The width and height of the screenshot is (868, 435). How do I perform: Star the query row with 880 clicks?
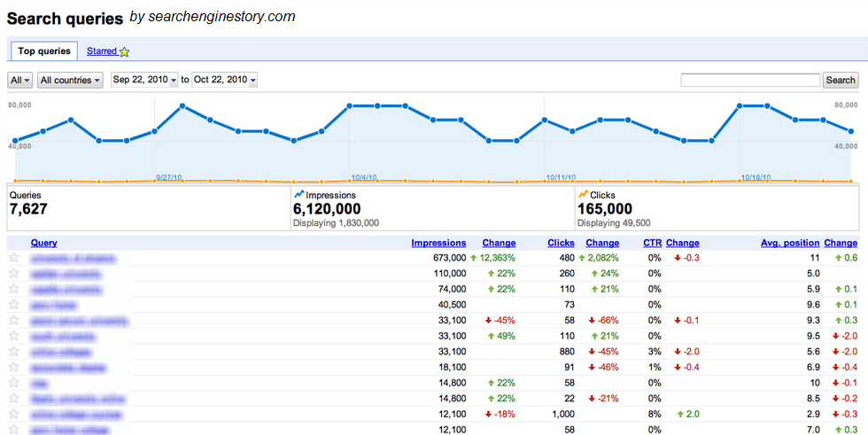(14, 352)
